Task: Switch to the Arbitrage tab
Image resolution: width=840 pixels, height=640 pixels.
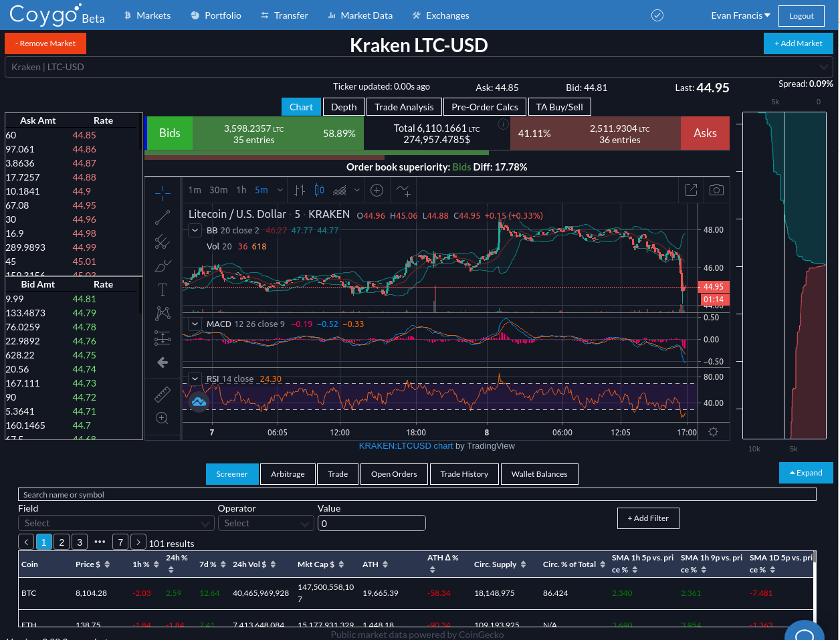Action: coord(288,474)
